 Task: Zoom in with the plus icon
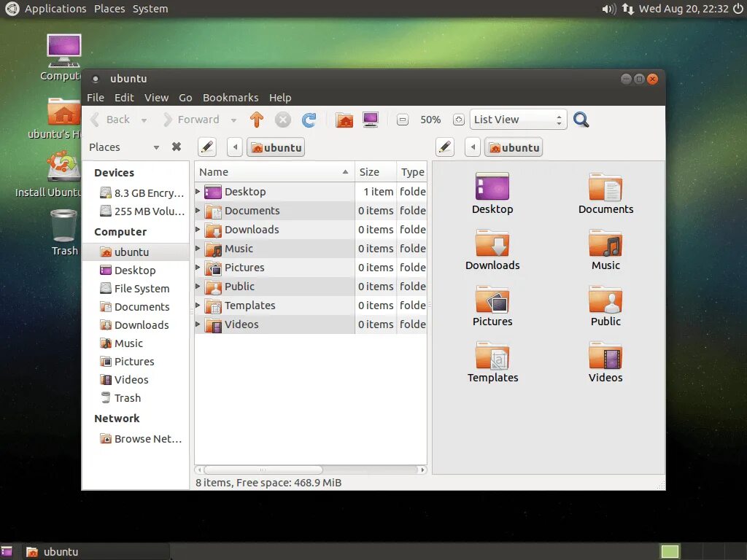[x=458, y=120]
